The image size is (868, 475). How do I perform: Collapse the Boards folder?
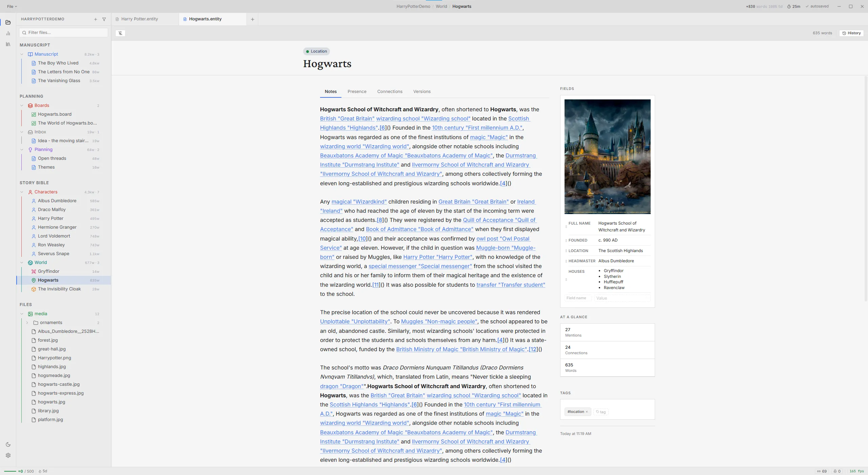22,106
